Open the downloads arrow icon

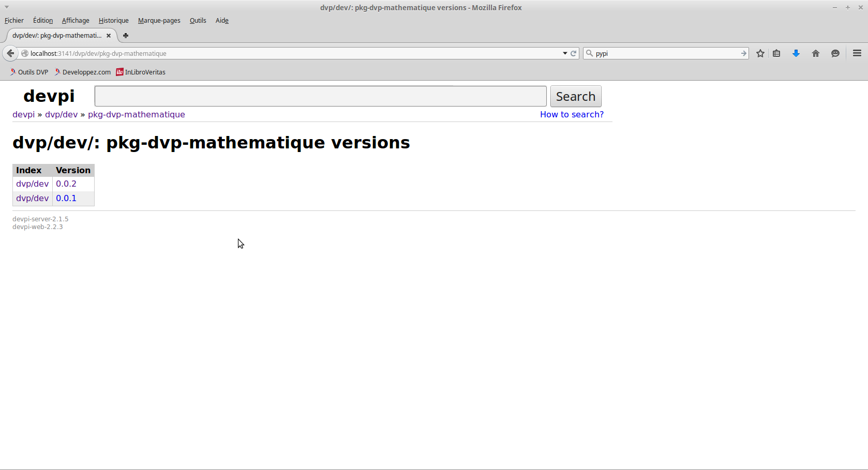point(796,53)
